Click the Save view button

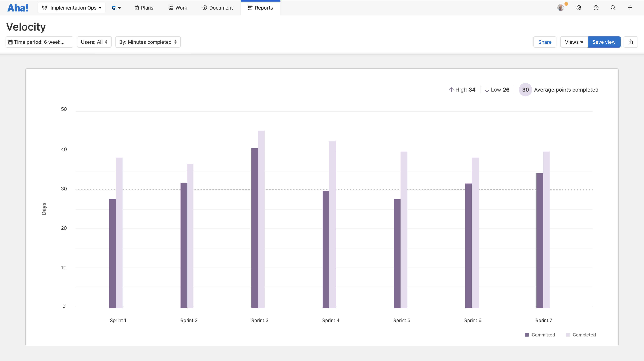604,42
